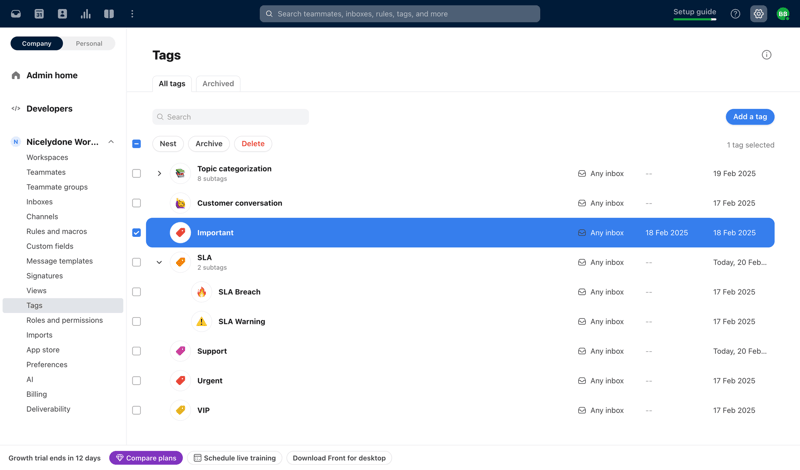Toggle the select-all tags checkbox

pos(136,144)
